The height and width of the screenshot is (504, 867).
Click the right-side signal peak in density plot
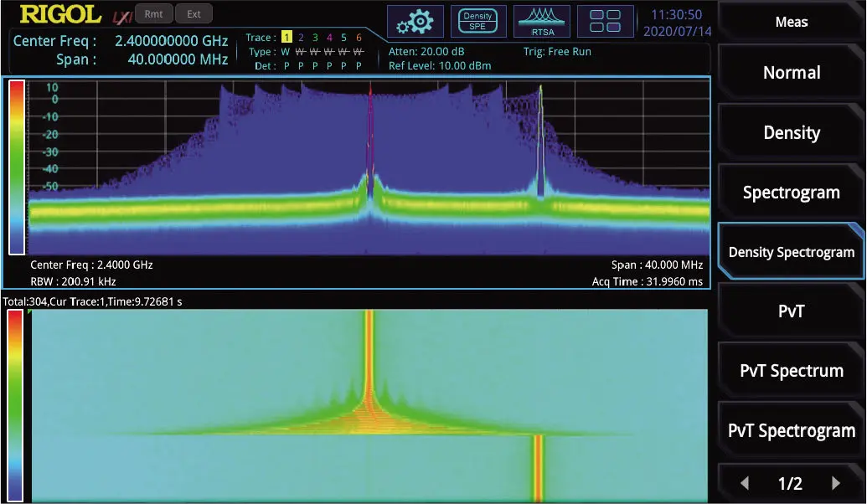point(540,141)
